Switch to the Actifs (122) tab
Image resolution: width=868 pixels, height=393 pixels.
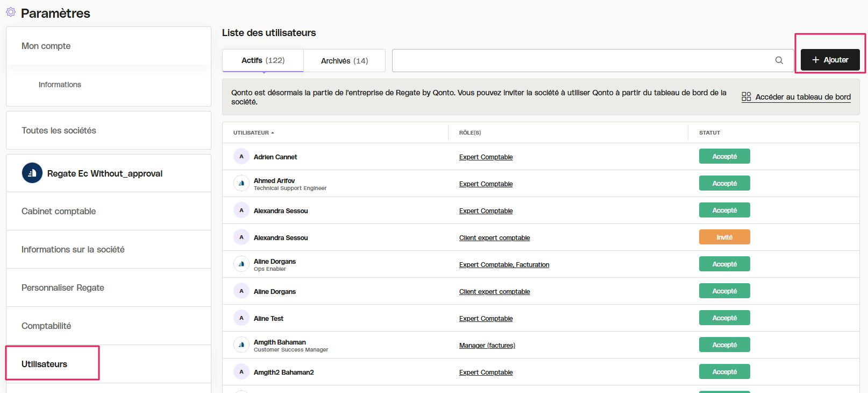(263, 60)
